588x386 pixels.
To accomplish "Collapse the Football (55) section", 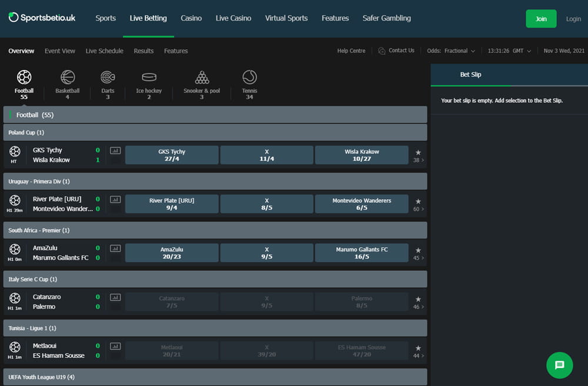I will (x=215, y=115).
